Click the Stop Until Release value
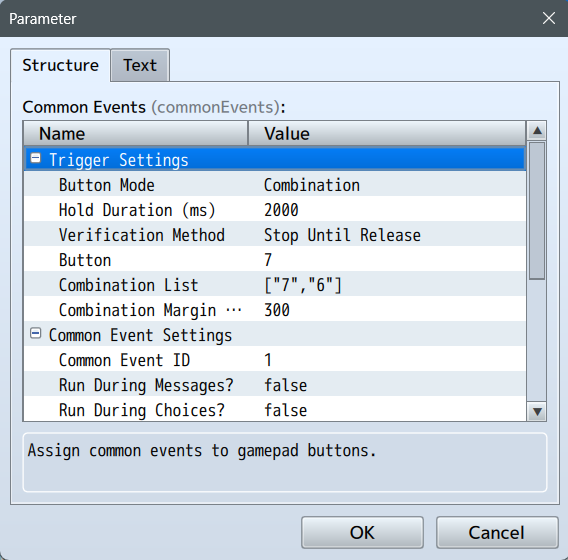This screenshot has height=560, width=568. (x=342, y=235)
